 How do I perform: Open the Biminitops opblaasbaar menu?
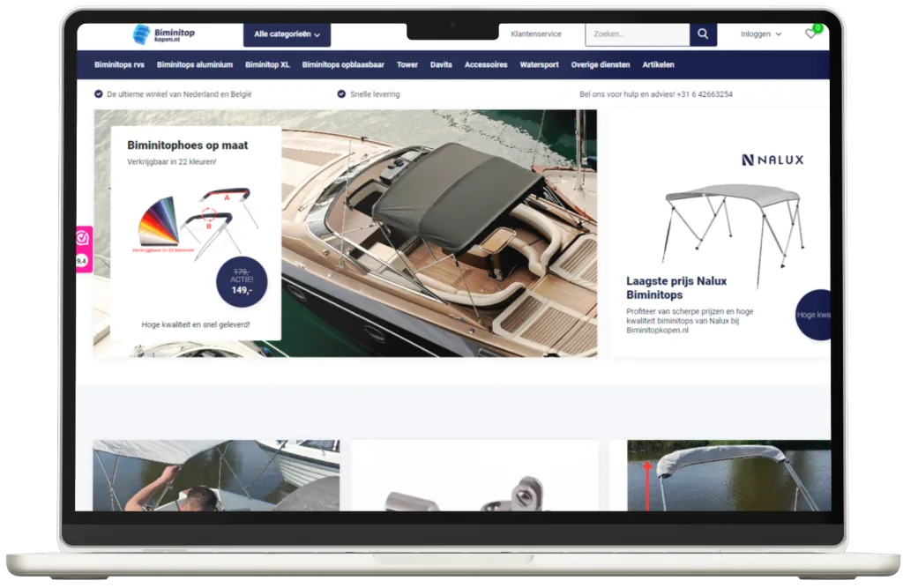[x=343, y=64]
